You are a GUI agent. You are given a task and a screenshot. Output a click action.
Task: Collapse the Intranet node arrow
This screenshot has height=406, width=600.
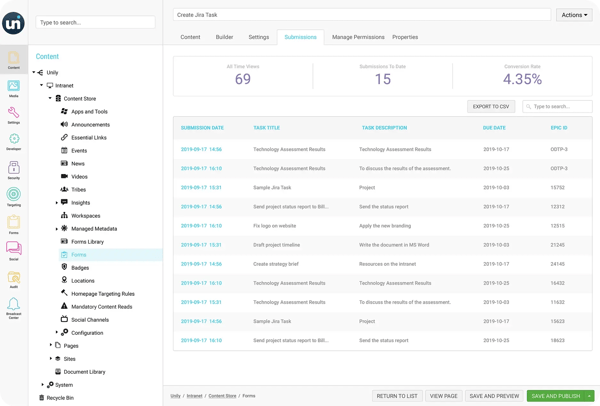pos(42,85)
